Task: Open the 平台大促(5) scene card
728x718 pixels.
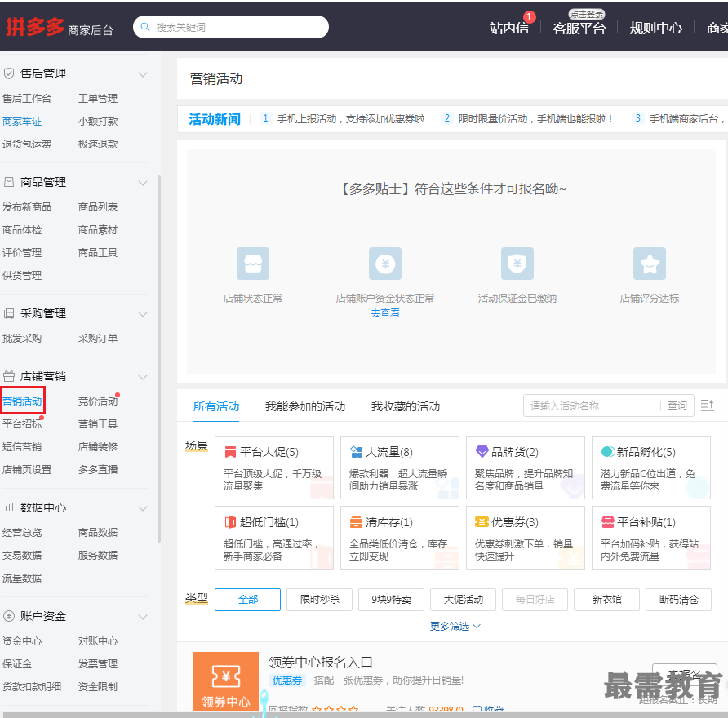Action: (x=274, y=468)
